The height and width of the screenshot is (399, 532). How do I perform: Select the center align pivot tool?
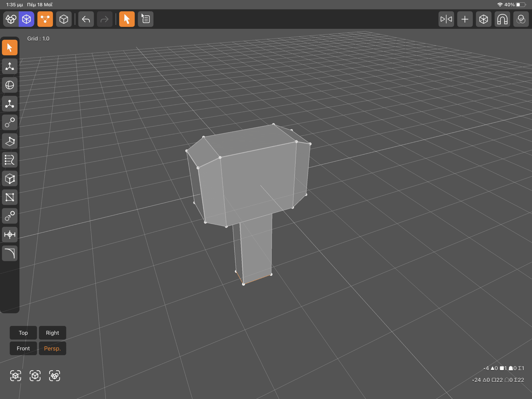10,235
